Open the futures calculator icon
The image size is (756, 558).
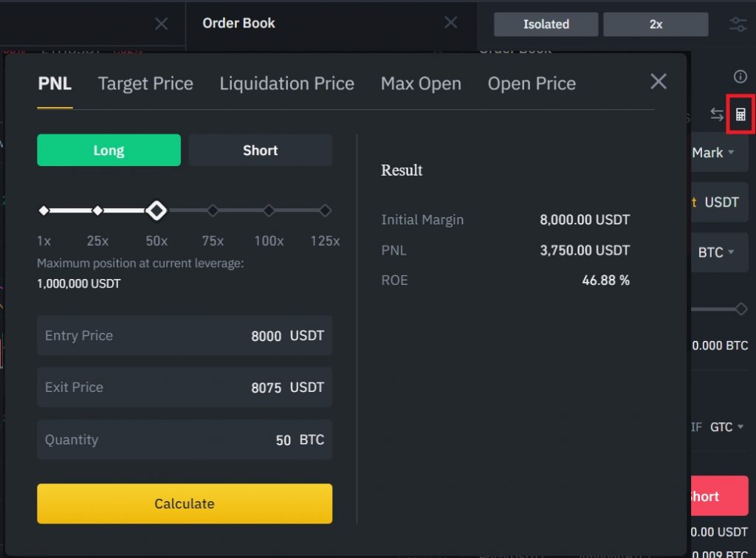tap(740, 114)
